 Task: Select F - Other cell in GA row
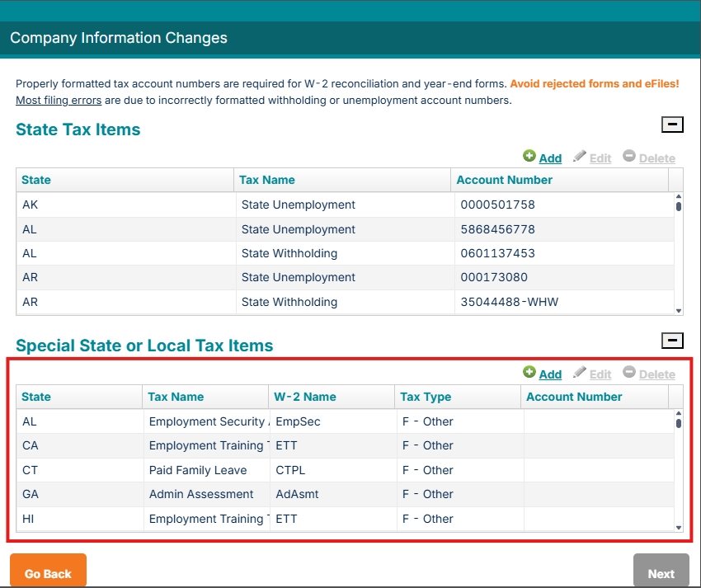[460, 495]
